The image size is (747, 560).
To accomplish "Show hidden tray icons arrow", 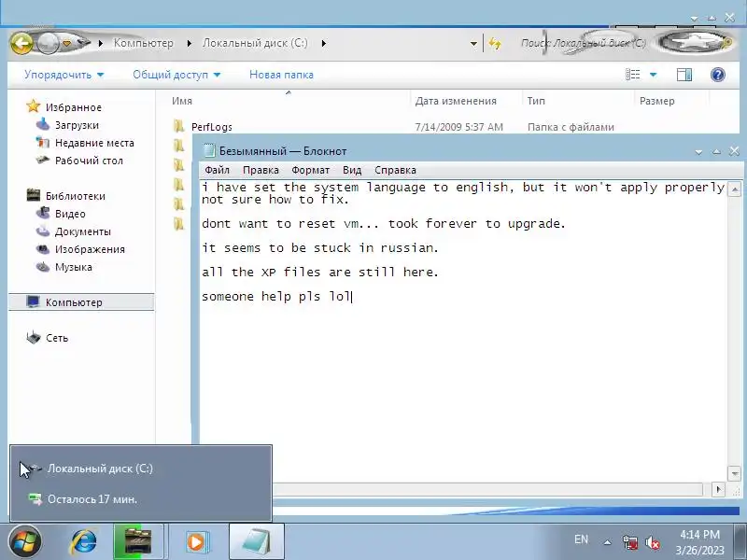I will click(x=607, y=542).
